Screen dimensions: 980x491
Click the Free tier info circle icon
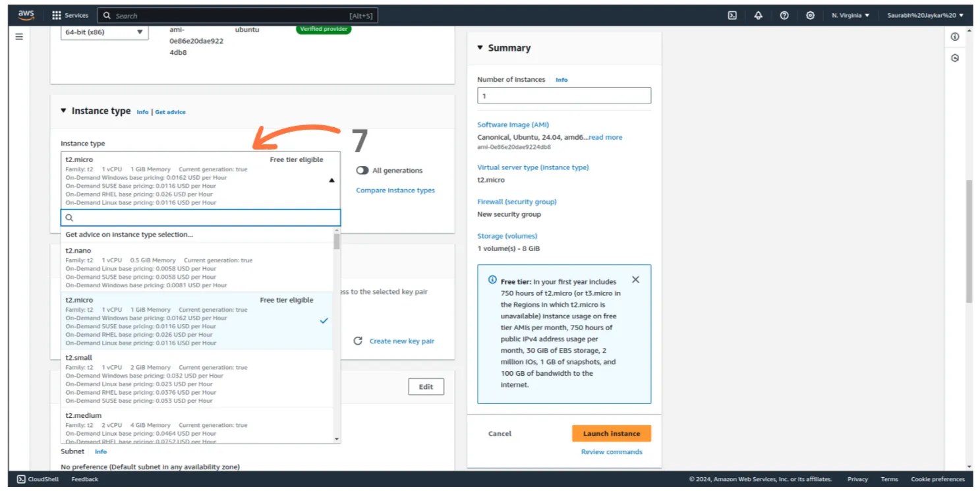tap(492, 280)
